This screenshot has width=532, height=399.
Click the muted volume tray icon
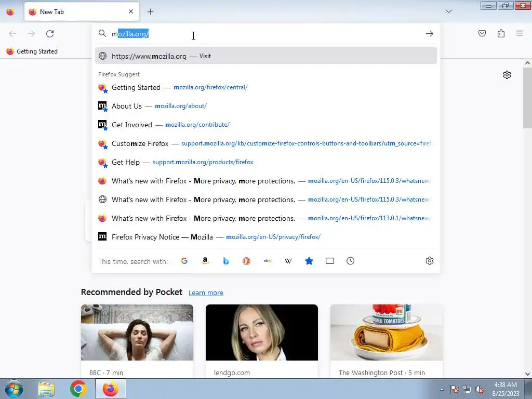480,389
